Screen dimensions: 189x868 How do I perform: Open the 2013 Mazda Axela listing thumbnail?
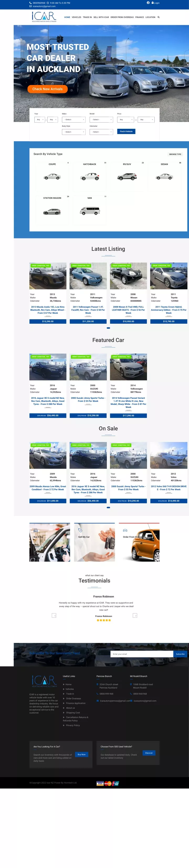(48, 276)
